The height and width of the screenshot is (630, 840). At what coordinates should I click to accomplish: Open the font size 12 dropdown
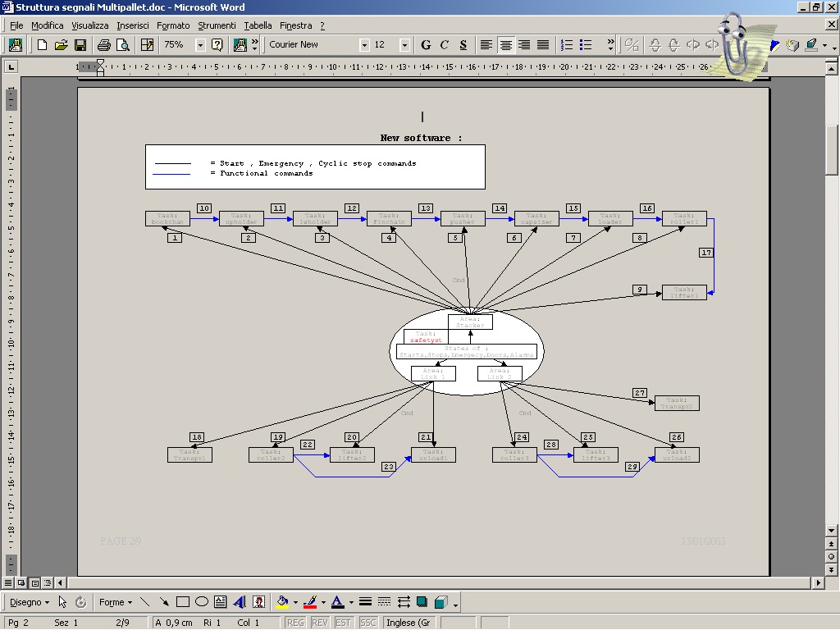click(x=405, y=45)
